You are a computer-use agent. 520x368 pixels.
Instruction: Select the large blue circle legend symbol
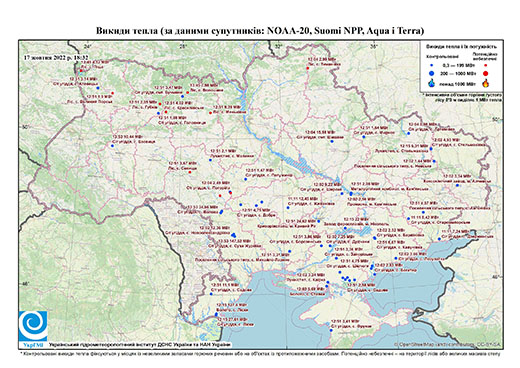coord(432,73)
